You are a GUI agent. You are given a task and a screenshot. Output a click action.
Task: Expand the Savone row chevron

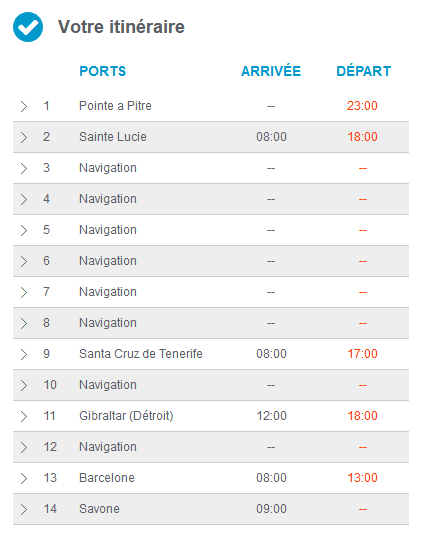click(23, 509)
